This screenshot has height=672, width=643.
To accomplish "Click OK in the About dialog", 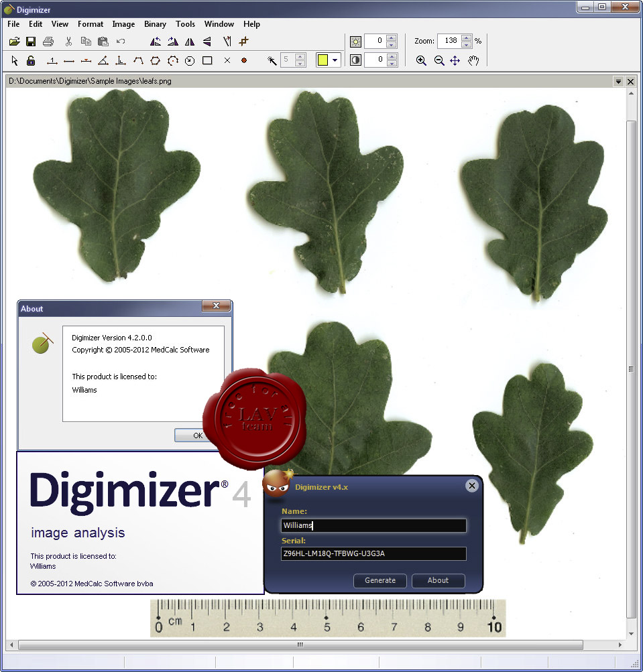I will (x=198, y=435).
